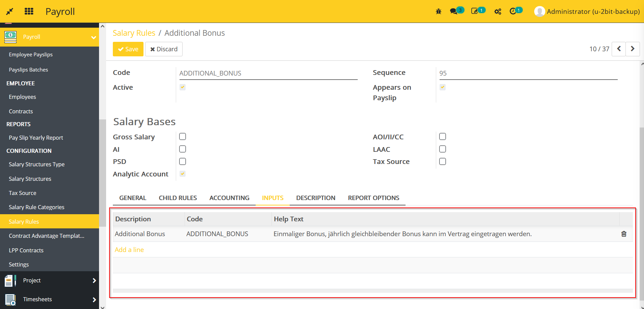Collapse the Payroll sidebar section
Screen dimensions: 644x309
pyautogui.click(x=94, y=37)
